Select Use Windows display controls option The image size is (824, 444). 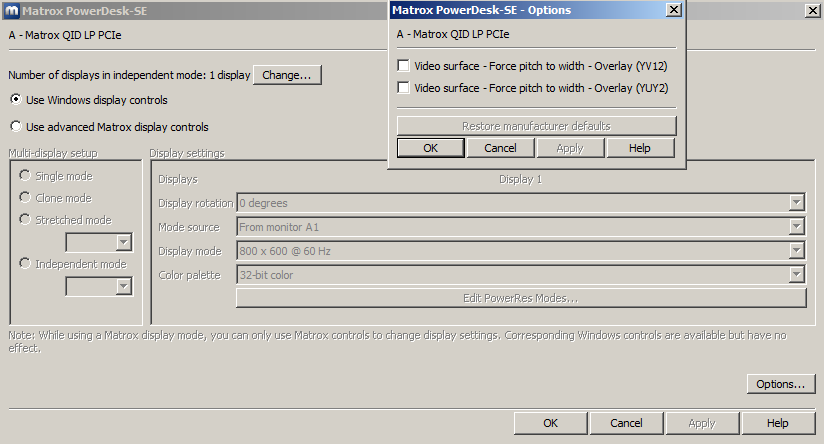point(16,100)
